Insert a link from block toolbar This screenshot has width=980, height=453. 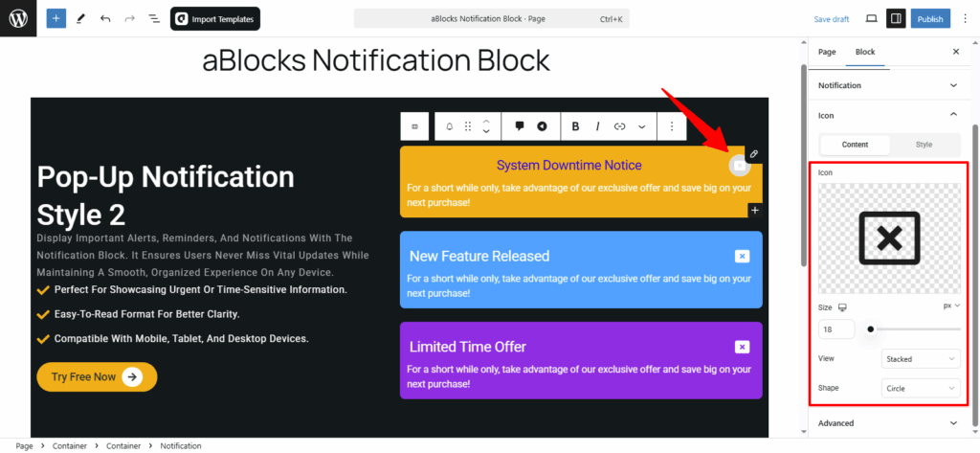click(x=619, y=126)
